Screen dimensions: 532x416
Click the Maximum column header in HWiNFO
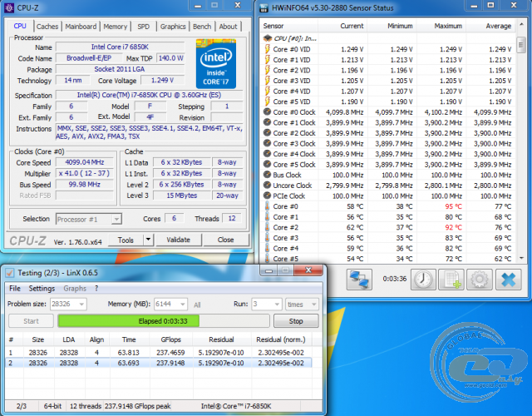441,26
